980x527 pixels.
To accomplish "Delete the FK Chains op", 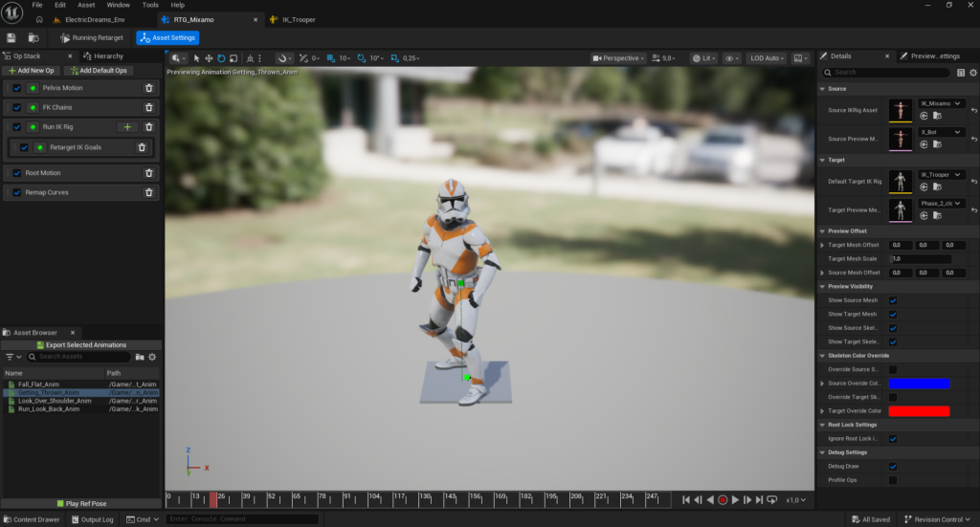I will coord(148,107).
